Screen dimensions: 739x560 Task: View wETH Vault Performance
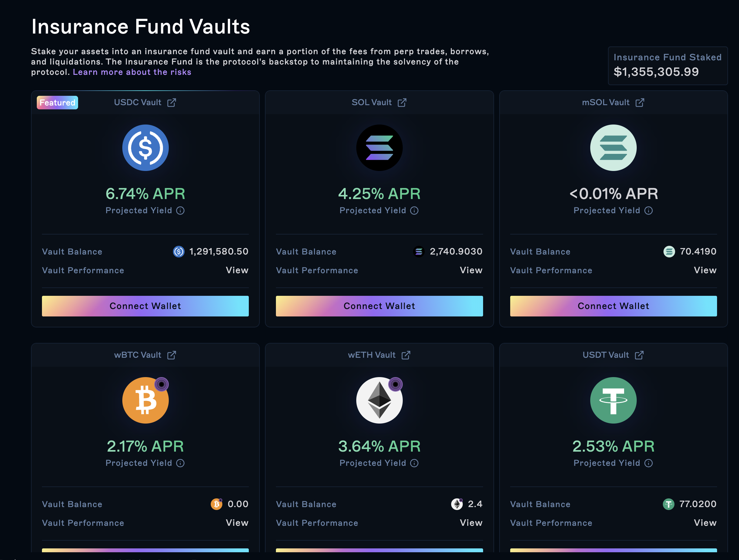[471, 523]
